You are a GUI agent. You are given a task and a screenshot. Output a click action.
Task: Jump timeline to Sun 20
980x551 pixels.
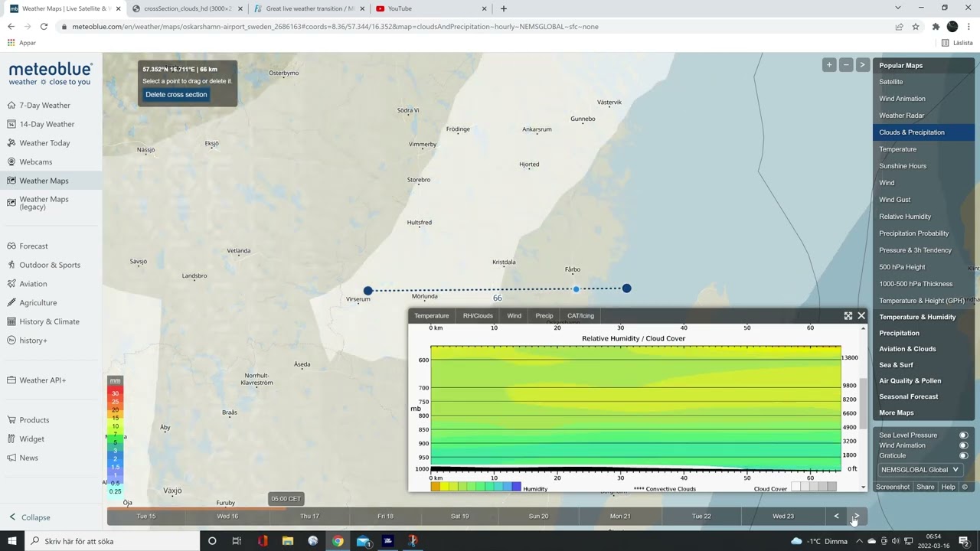pyautogui.click(x=538, y=517)
